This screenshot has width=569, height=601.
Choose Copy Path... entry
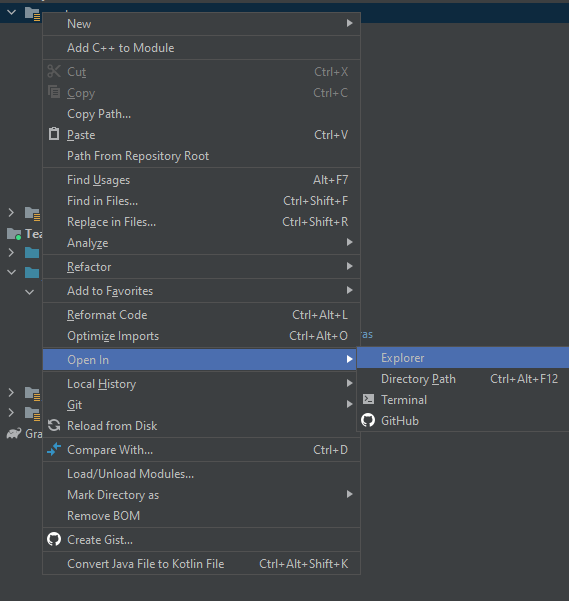(201, 114)
